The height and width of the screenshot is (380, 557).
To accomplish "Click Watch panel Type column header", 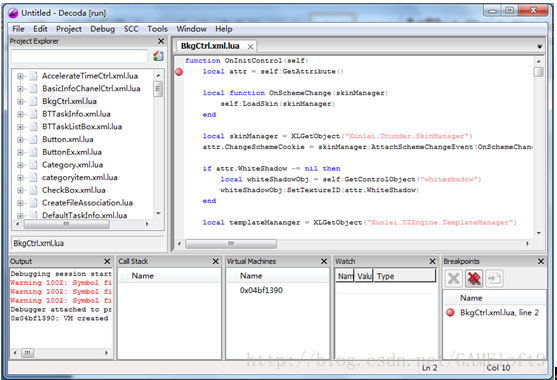I will 405,276.
